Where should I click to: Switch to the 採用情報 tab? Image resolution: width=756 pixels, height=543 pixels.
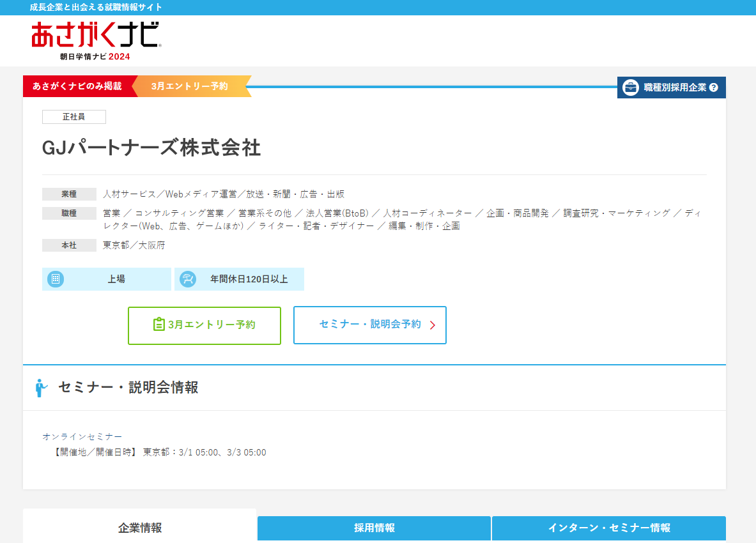pyautogui.click(x=374, y=528)
